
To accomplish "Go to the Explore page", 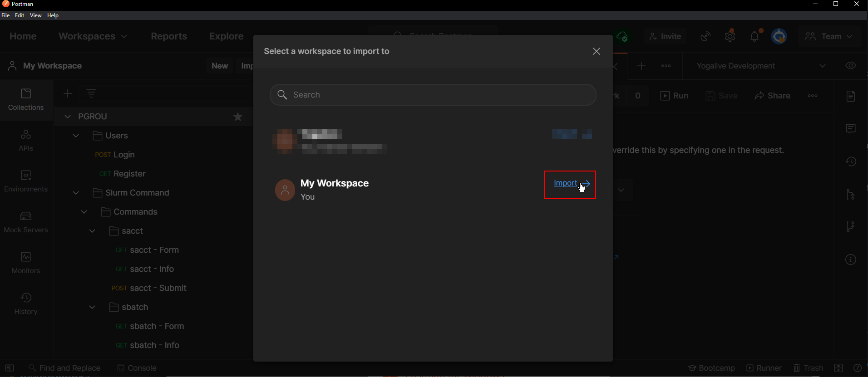I will tap(226, 36).
